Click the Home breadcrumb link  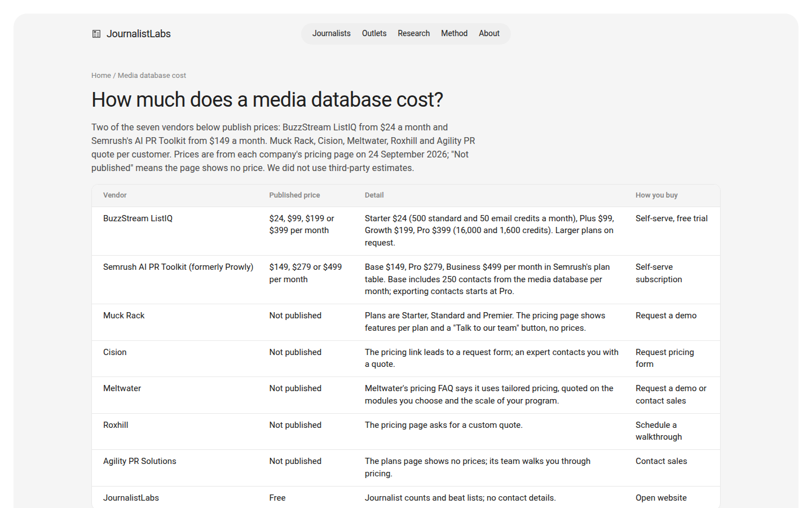pyautogui.click(x=101, y=75)
